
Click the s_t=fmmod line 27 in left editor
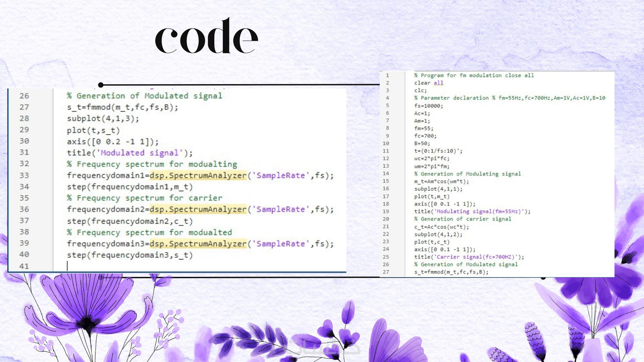pos(122,107)
